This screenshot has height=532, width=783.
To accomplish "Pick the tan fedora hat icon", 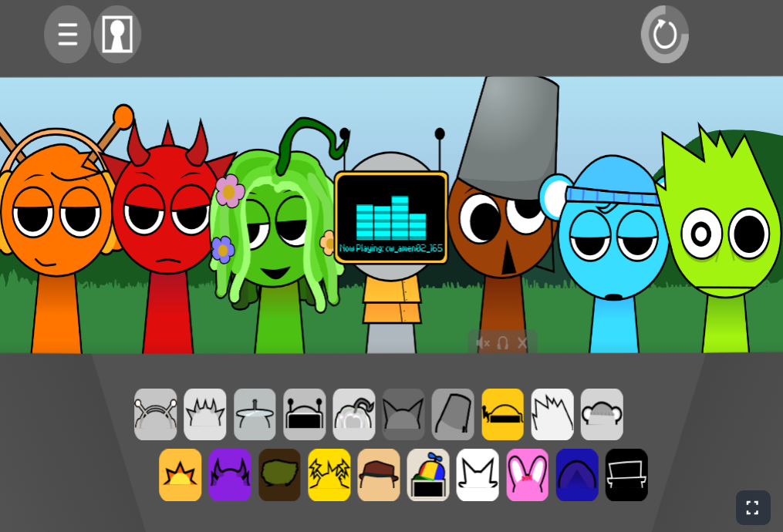I will pyautogui.click(x=379, y=475).
